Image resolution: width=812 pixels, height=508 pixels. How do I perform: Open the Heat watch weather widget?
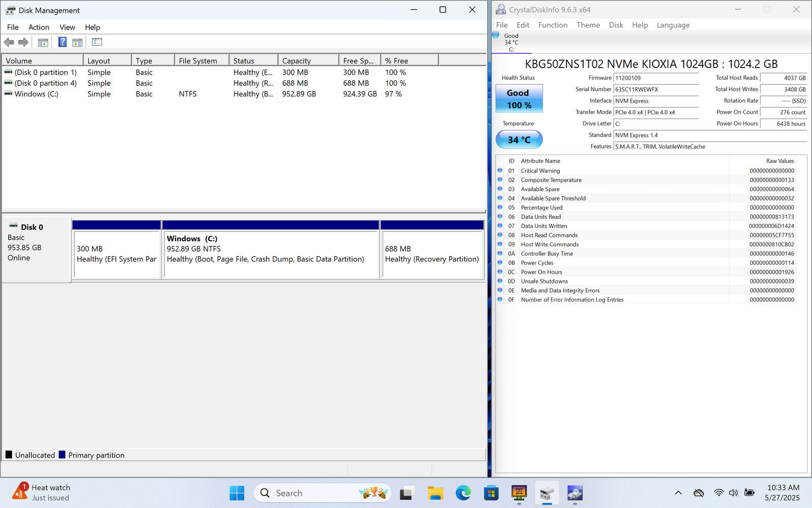[42, 492]
